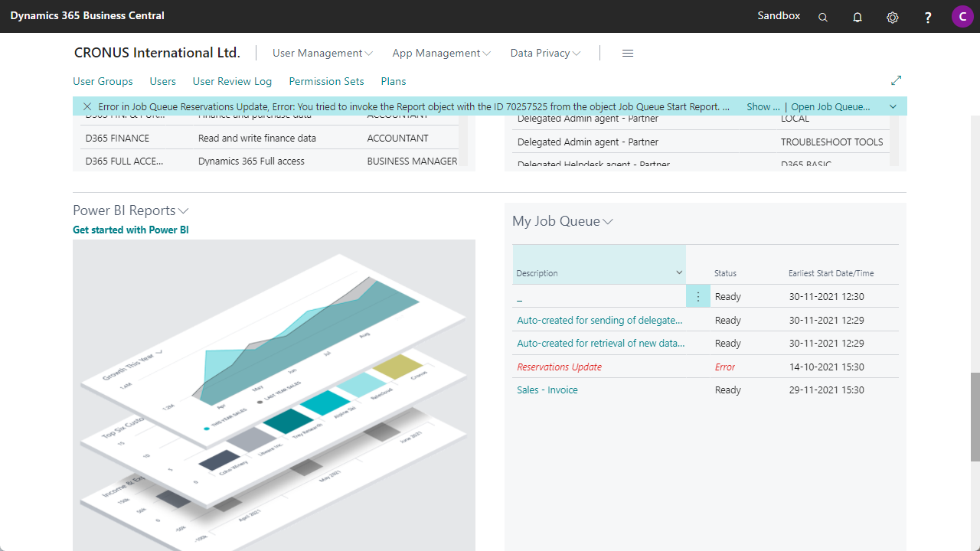The height and width of the screenshot is (551, 980).
Task: Go to User Review Log
Action: click(232, 81)
